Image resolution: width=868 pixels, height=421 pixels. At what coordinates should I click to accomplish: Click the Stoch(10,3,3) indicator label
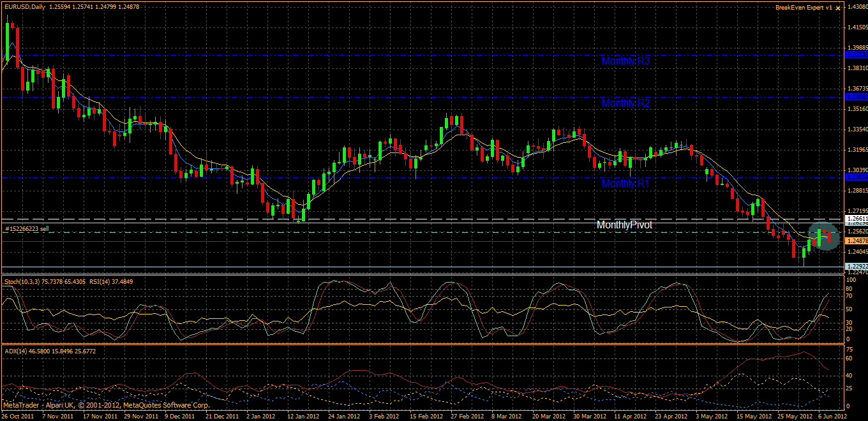tap(22, 281)
